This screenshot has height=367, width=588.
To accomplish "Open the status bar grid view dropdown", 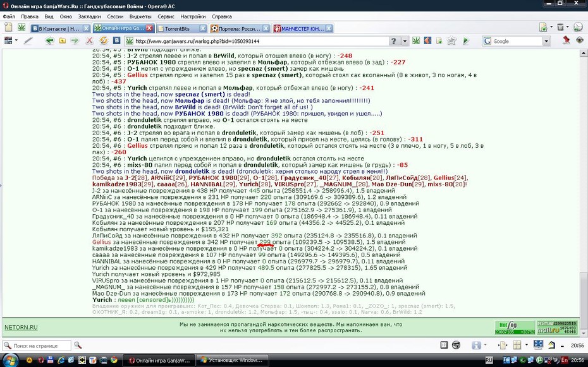I will pos(526,345).
